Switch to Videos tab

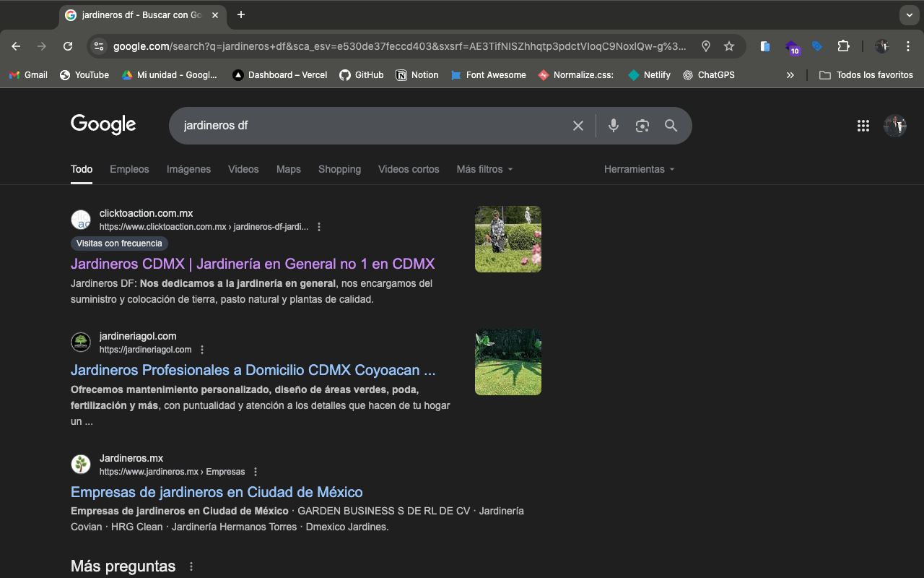point(243,169)
